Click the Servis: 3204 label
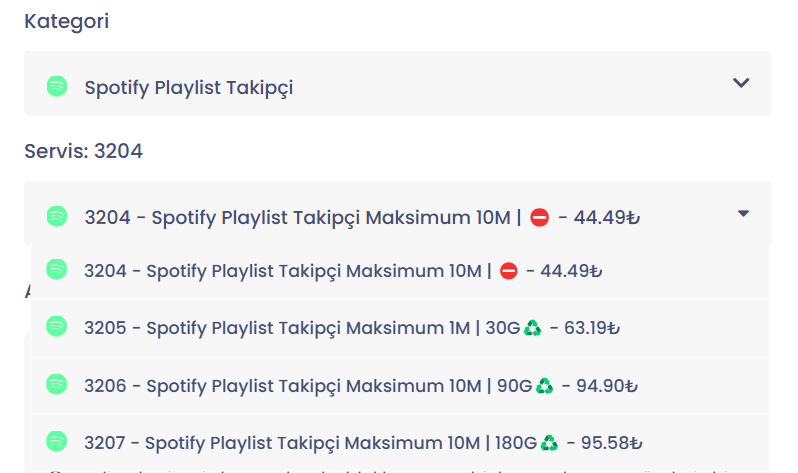The height and width of the screenshot is (473, 798). pyautogui.click(x=83, y=151)
